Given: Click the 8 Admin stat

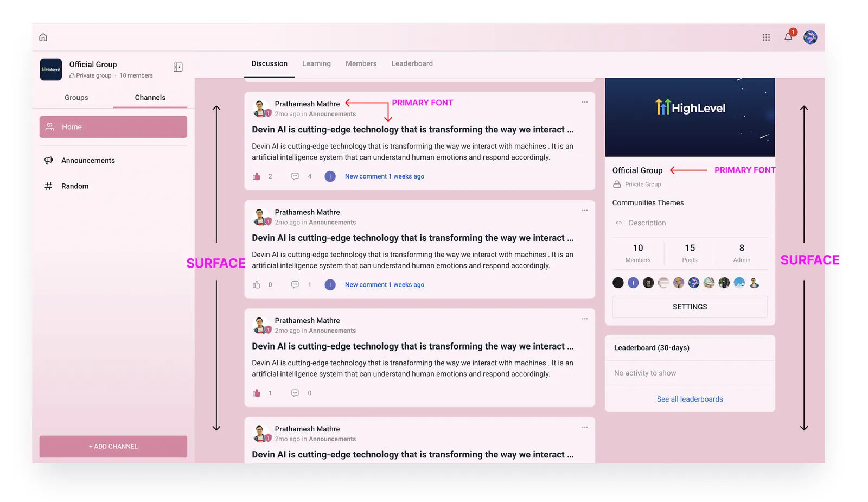Looking at the screenshot, I should click(742, 253).
